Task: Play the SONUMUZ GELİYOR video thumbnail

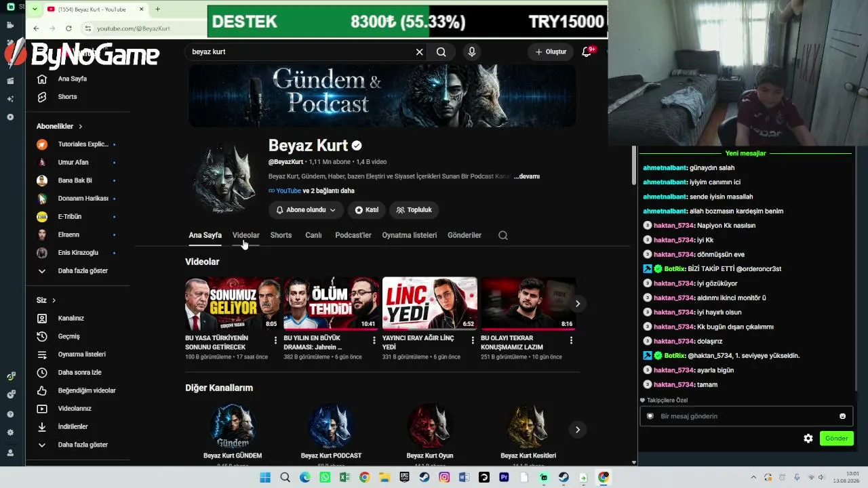Action: point(233,304)
